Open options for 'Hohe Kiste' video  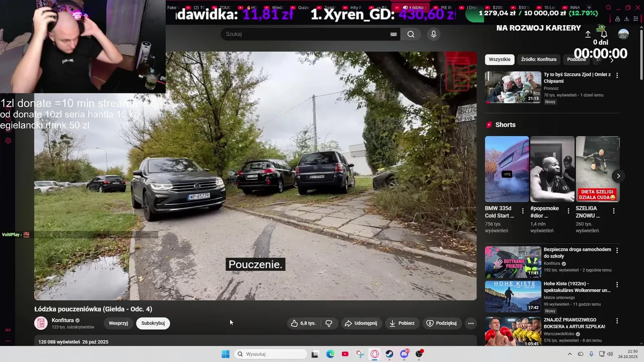point(617,285)
